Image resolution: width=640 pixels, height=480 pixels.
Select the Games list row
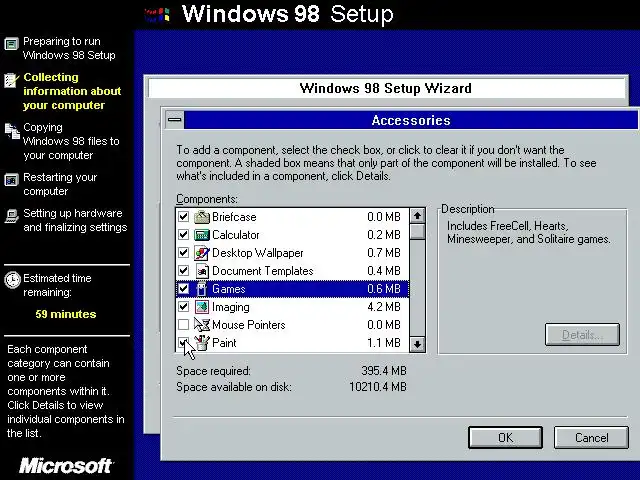pyautogui.click(x=292, y=289)
